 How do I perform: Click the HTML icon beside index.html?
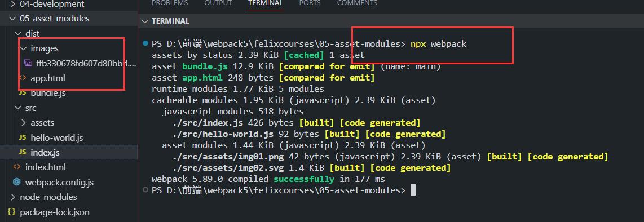pyautogui.click(x=17, y=167)
